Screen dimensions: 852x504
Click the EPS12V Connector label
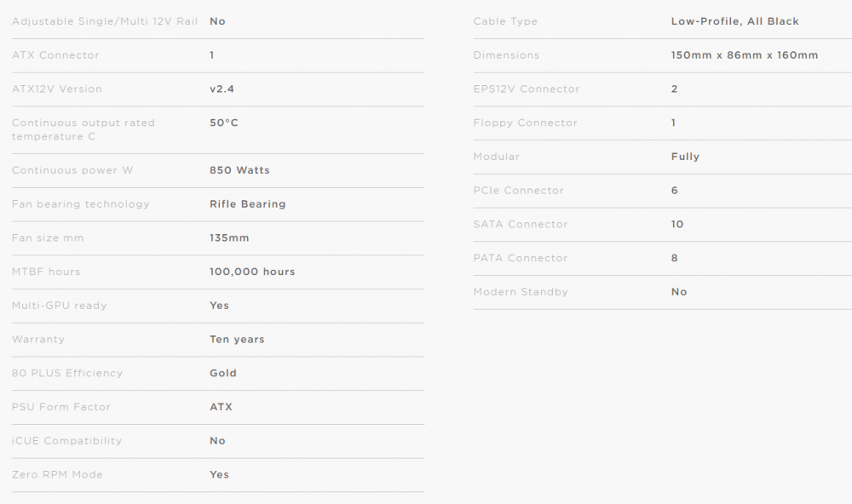coord(527,89)
